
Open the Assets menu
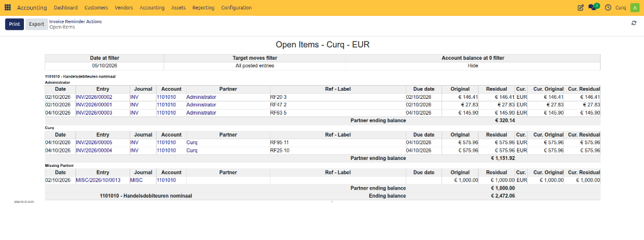179,8
